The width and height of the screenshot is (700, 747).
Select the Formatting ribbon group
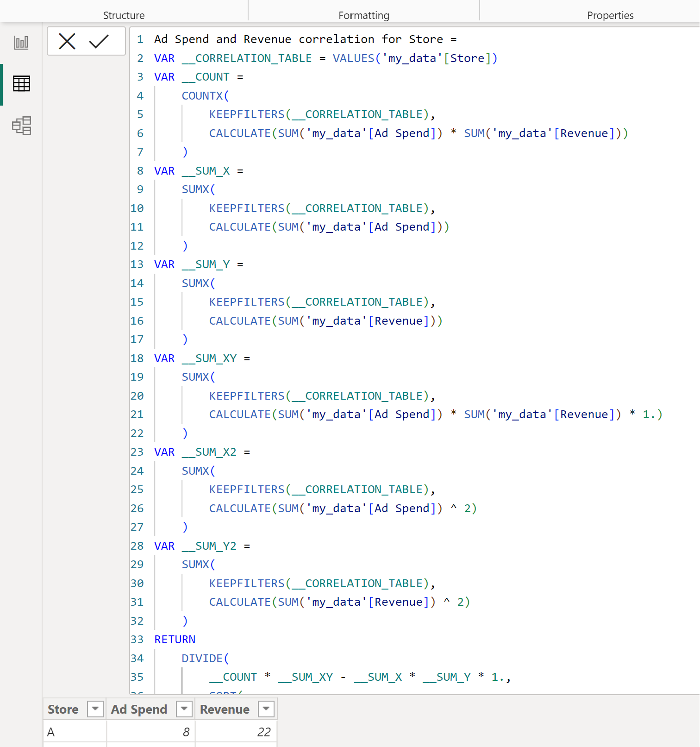pos(364,15)
